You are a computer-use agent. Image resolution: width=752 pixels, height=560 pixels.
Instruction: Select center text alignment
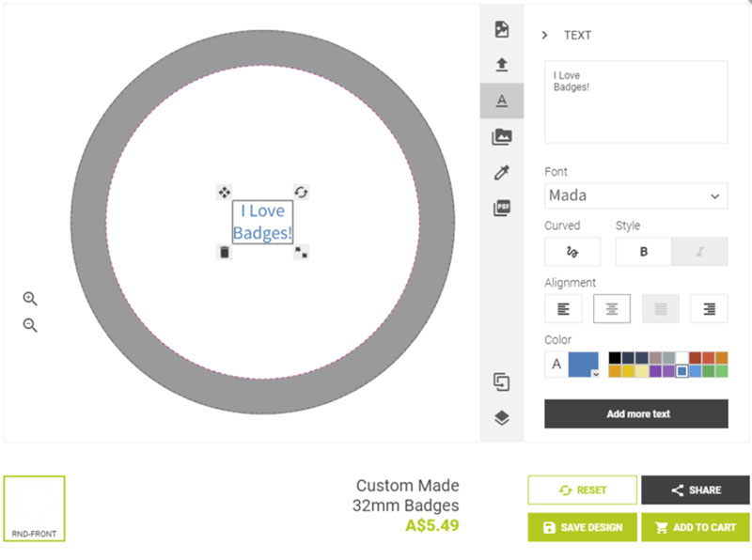pos(612,308)
